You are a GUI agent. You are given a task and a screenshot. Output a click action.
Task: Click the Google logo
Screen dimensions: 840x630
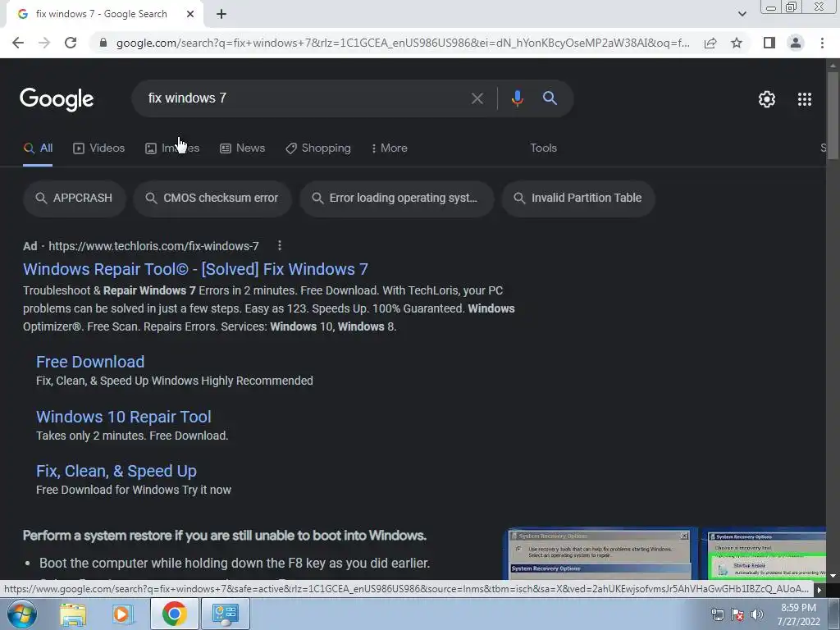tap(57, 99)
